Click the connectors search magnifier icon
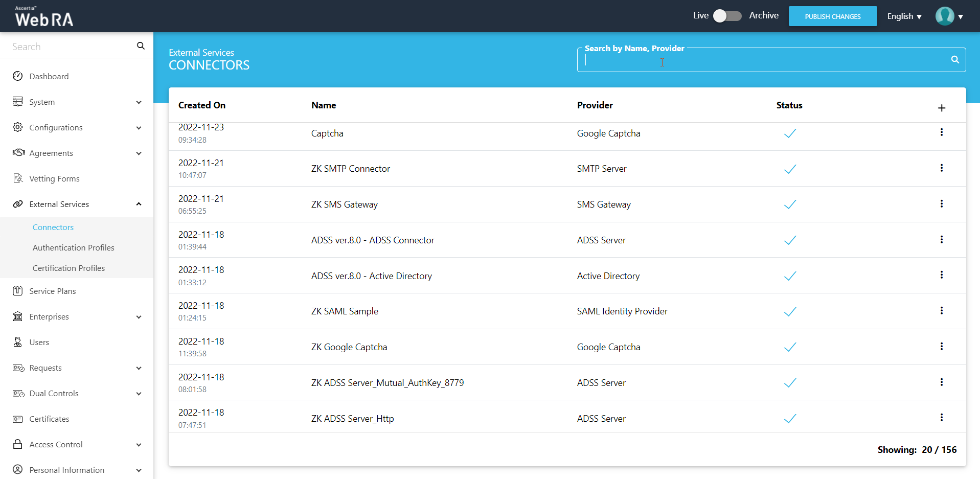 955,60
